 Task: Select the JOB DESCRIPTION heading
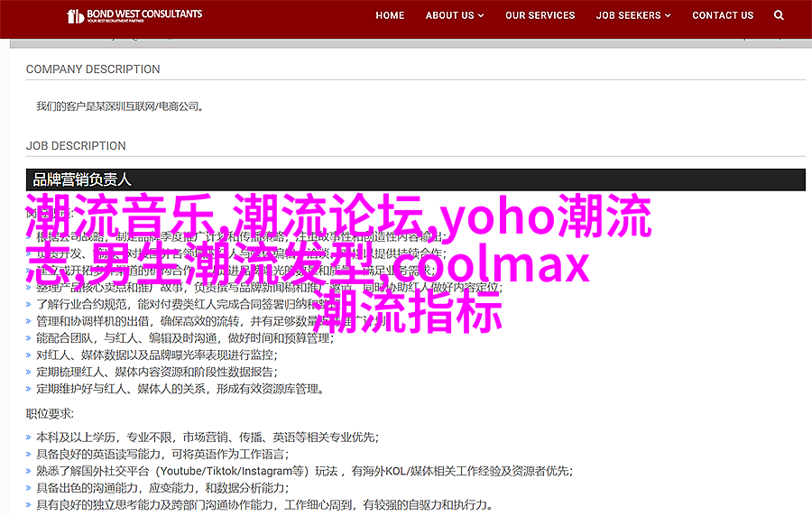(x=76, y=146)
